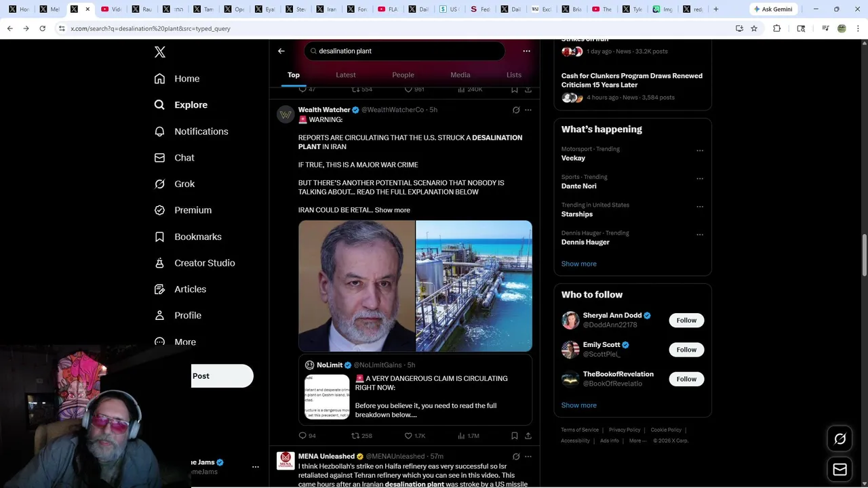Switch to the Latest tab
This screenshot has height=488, width=868.
(x=346, y=75)
